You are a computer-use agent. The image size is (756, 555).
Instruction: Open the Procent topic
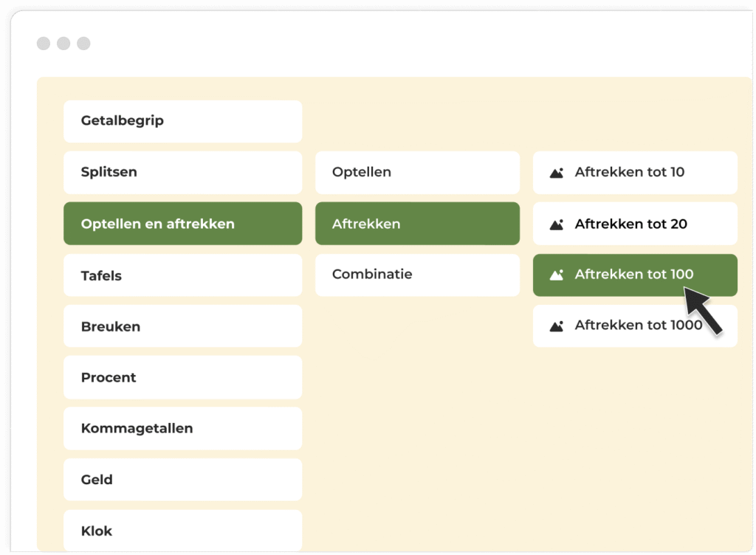[182, 377]
